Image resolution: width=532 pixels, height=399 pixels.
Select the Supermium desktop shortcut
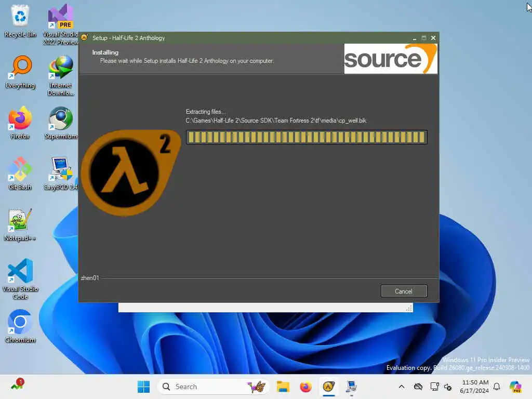[x=61, y=123]
